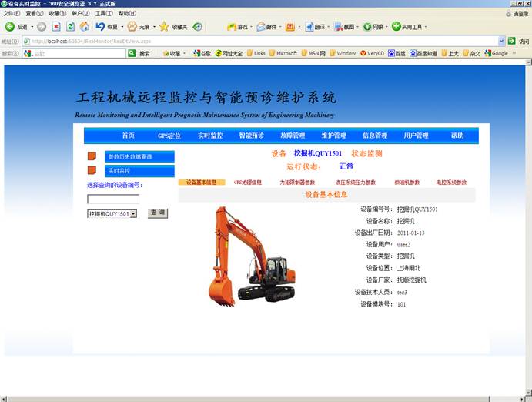Screen dimensions: 532x402
Task: Open the GPS定位 navigation menu
Action: [169, 136]
